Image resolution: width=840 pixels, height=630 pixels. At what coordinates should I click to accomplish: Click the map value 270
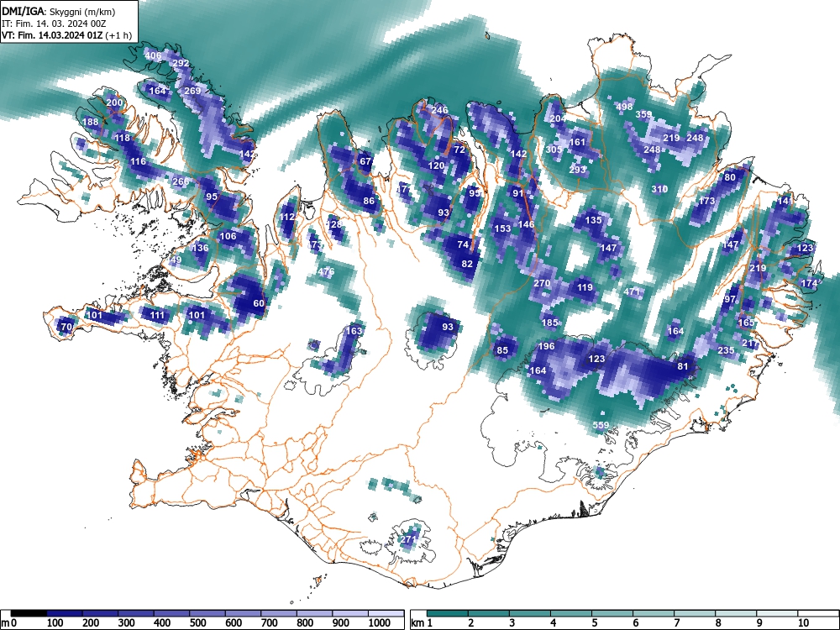pos(542,283)
